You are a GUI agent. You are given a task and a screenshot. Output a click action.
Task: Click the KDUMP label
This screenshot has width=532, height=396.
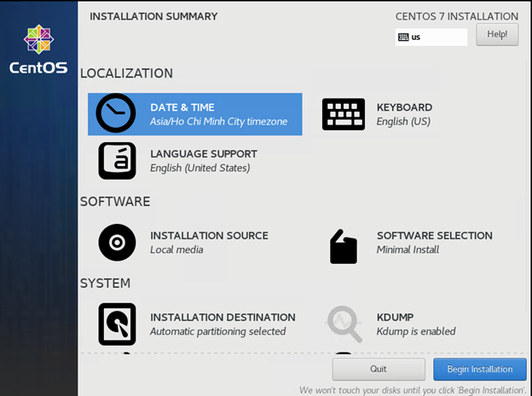pos(395,318)
